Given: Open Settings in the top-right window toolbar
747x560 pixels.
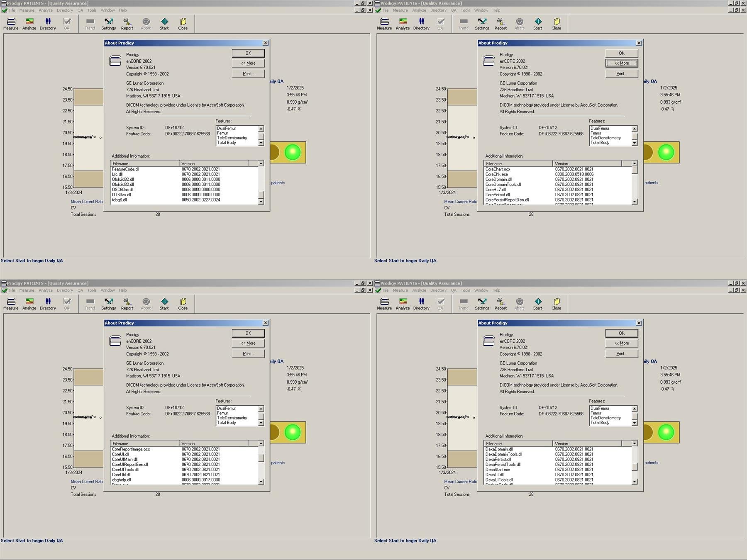Looking at the screenshot, I should coord(482,24).
